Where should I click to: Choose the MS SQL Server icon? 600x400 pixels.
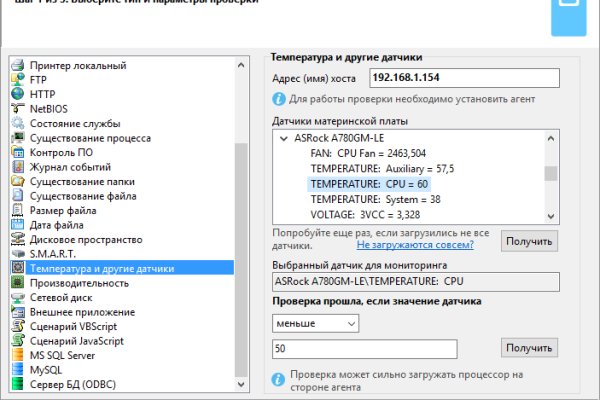tap(17, 355)
